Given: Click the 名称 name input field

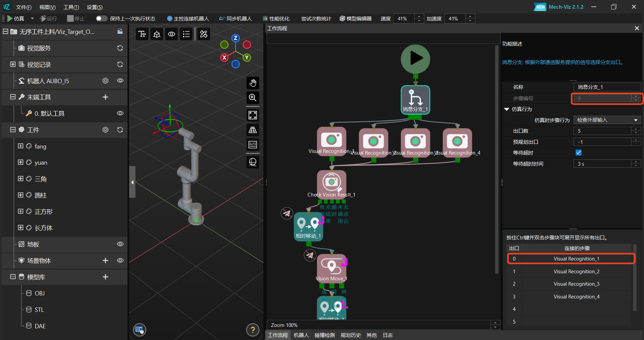Looking at the screenshot, I should [606, 87].
